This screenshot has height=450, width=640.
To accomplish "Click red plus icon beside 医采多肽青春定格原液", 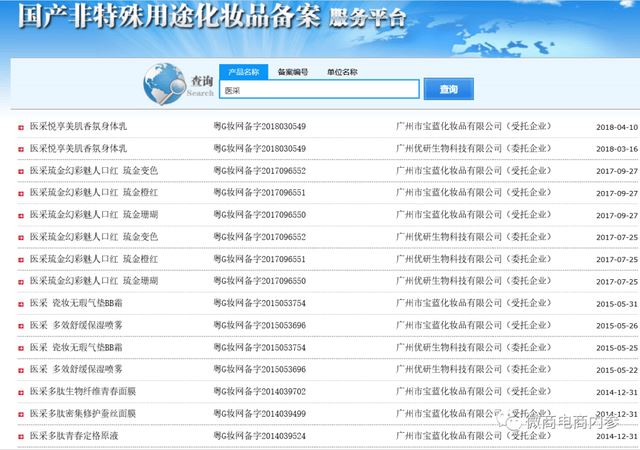I will coord(20,435).
